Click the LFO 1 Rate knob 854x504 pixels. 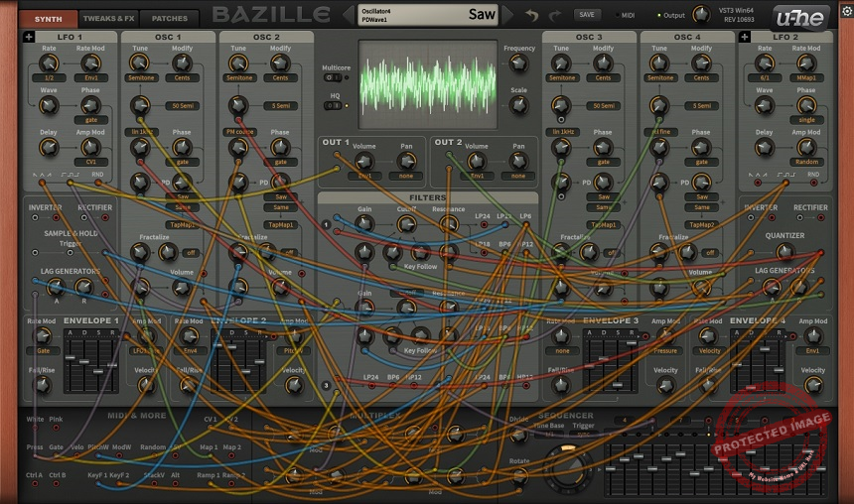[x=49, y=63]
